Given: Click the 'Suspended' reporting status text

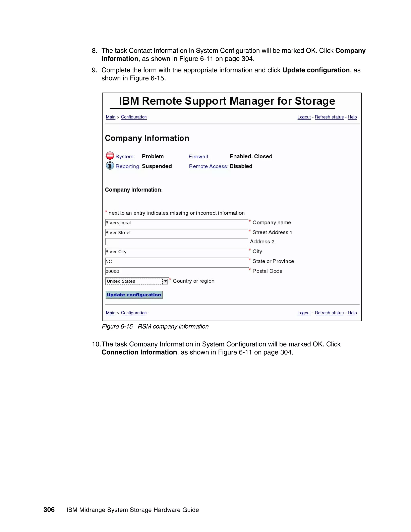Looking at the screenshot, I should [x=157, y=166].
